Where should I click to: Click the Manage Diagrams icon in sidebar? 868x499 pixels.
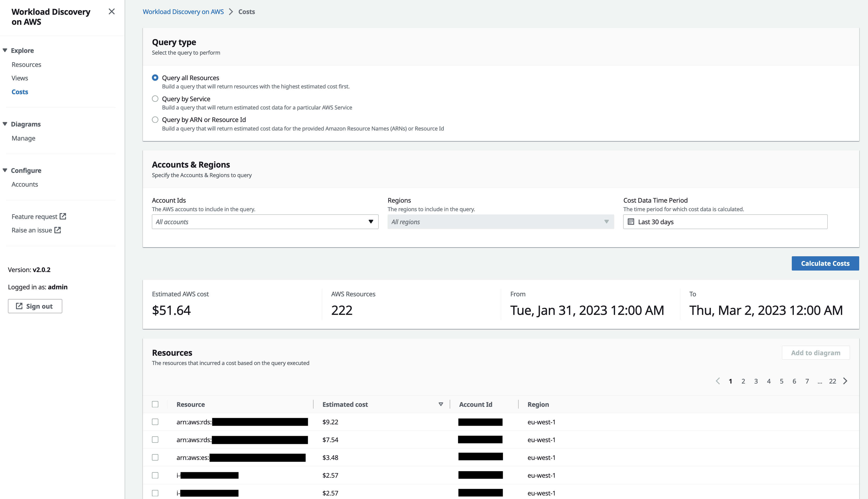[x=23, y=138]
